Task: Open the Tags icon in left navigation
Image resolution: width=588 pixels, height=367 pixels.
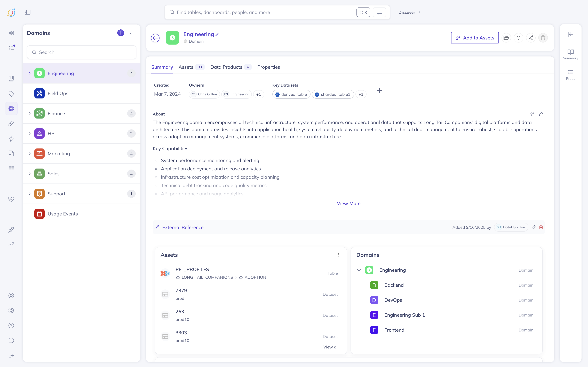Action: tap(11, 94)
